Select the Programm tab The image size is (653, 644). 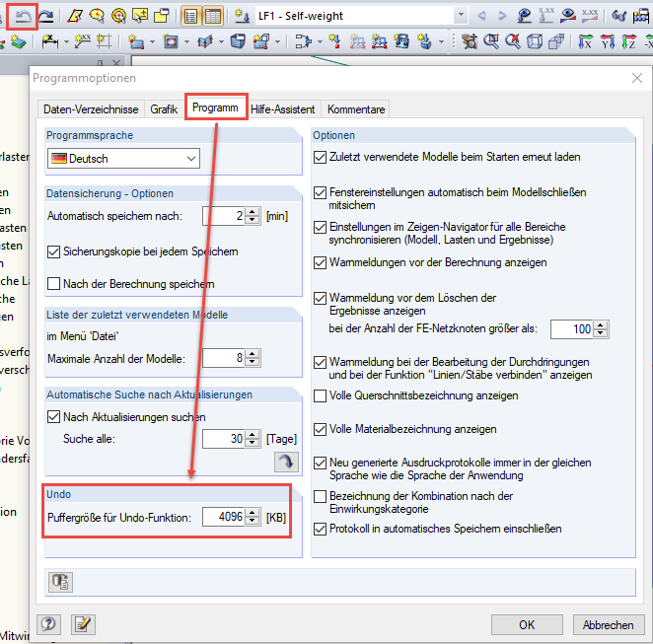click(215, 107)
